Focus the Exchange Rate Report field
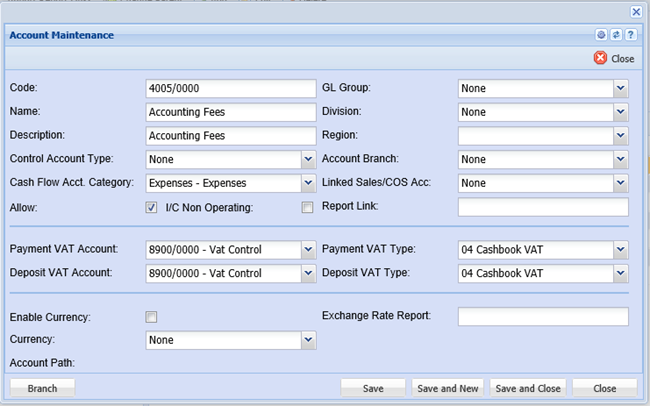650x406 pixels. pyautogui.click(x=542, y=317)
